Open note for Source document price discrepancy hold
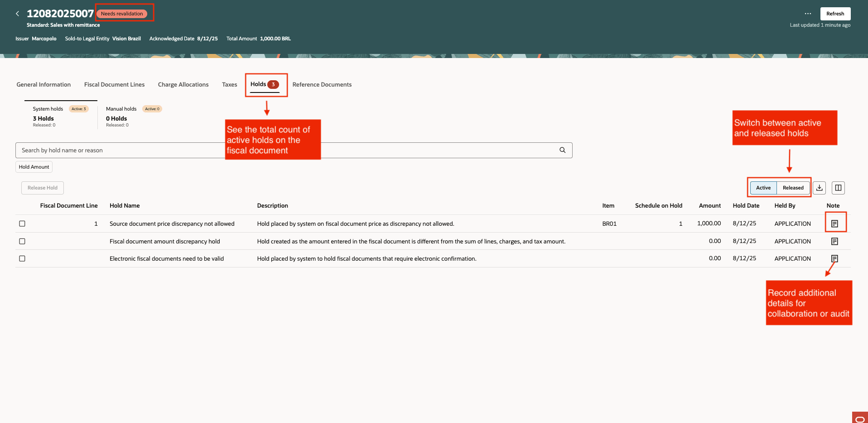Screen dimensions: 868x423 (834, 224)
